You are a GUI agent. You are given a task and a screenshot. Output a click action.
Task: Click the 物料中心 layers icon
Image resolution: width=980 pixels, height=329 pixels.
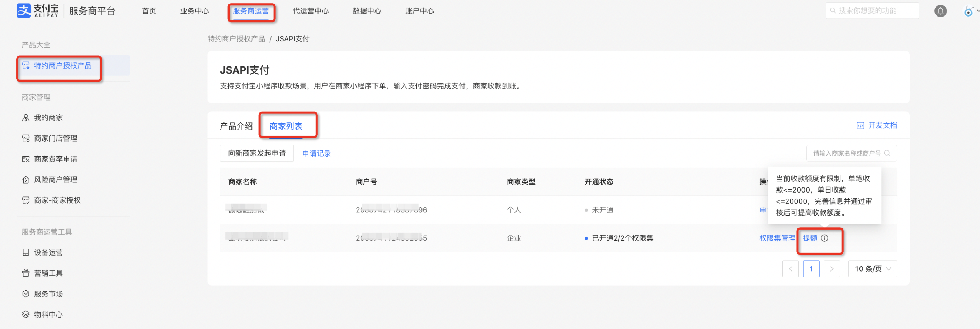pyautogui.click(x=26, y=314)
